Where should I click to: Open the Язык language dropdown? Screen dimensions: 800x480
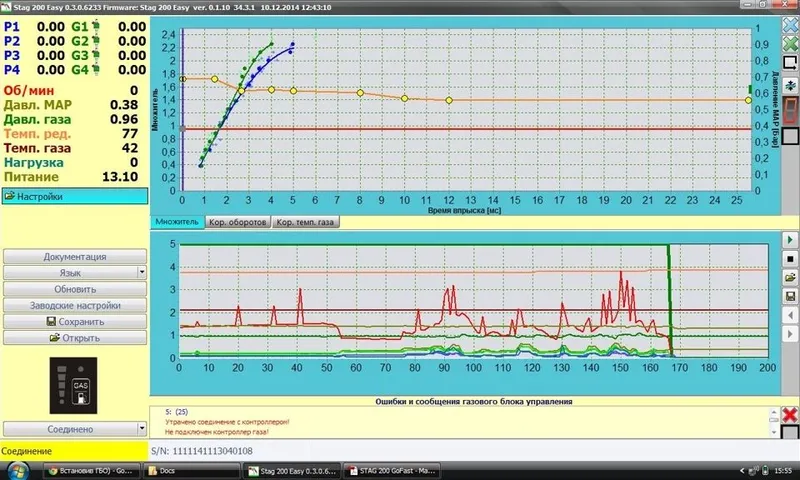click(x=75, y=273)
